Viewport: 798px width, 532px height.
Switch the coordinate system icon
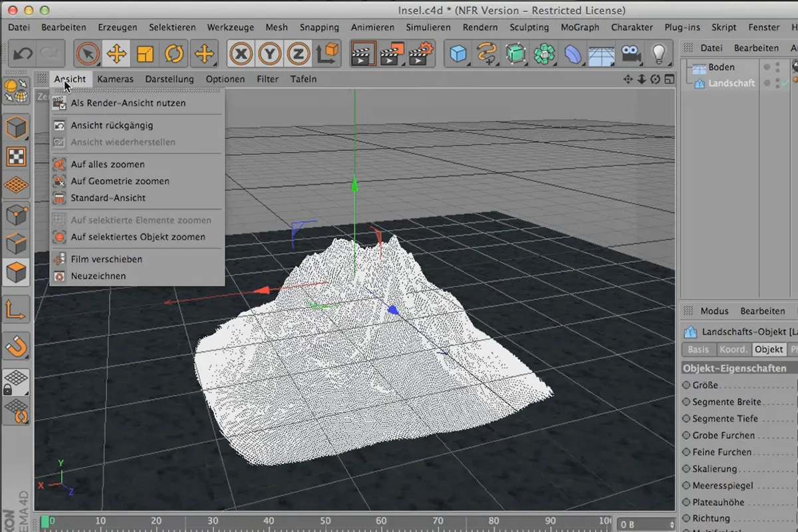click(x=328, y=54)
